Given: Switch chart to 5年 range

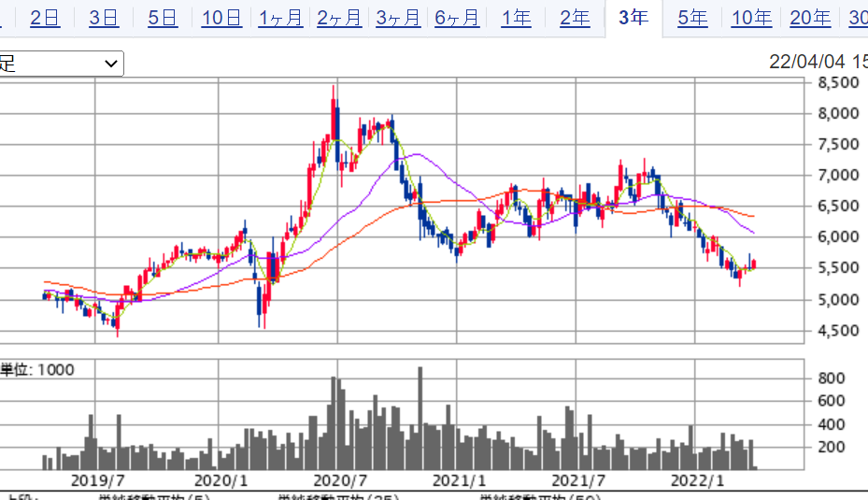Looking at the screenshot, I should [692, 19].
